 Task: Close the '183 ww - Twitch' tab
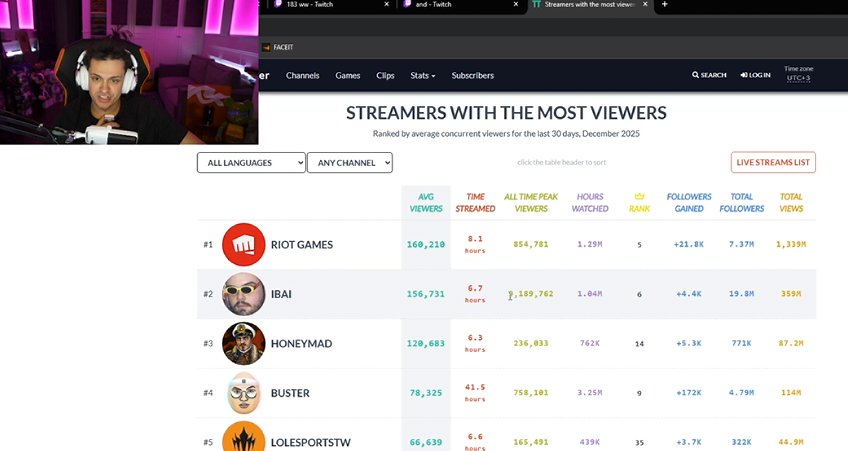(386, 4)
